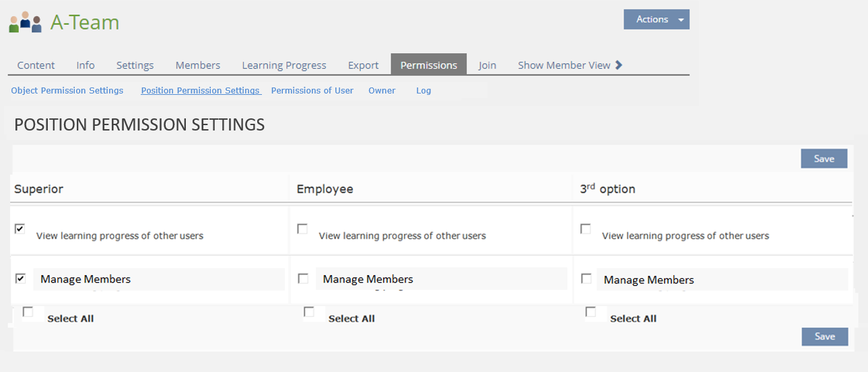The width and height of the screenshot is (868, 372).
Task: Uncheck Manage Members for Superior
Action: [x=20, y=278]
